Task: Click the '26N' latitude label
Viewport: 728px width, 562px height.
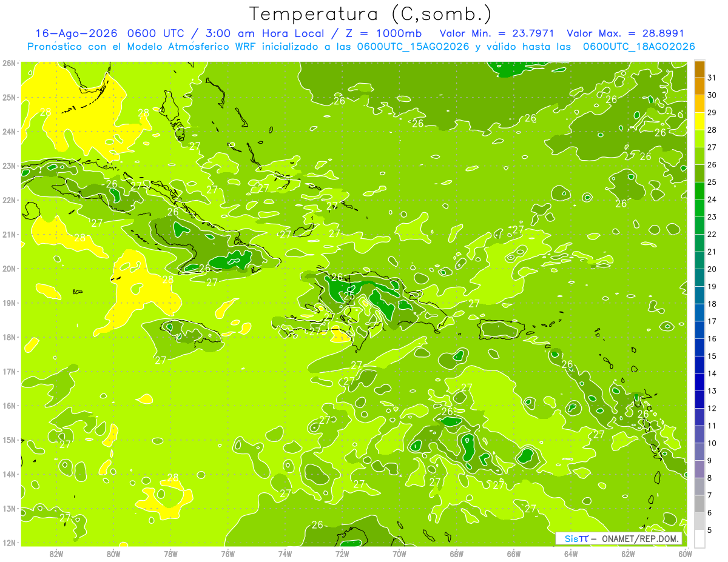Action: coord(8,63)
